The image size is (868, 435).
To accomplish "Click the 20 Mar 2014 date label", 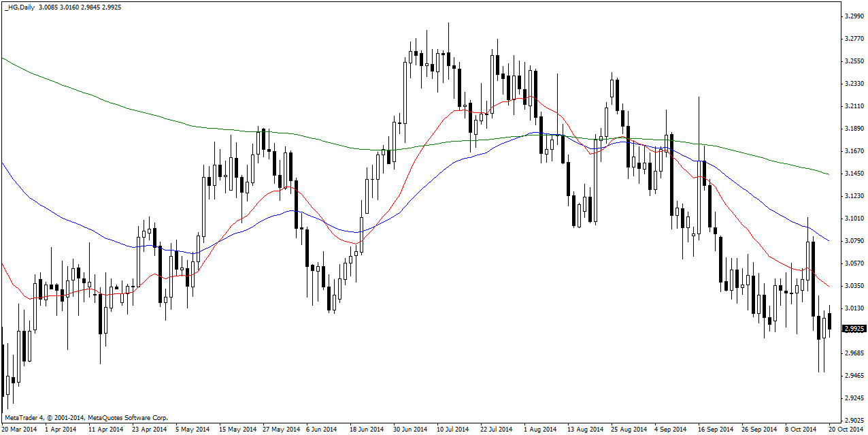I will coord(20,430).
